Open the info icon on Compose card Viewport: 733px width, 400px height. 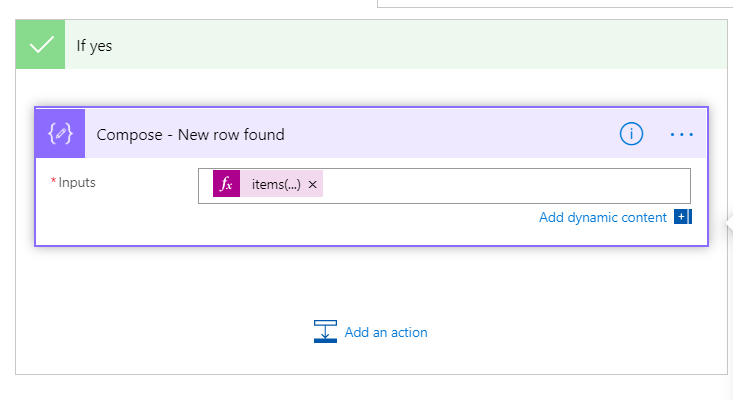(631, 134)
